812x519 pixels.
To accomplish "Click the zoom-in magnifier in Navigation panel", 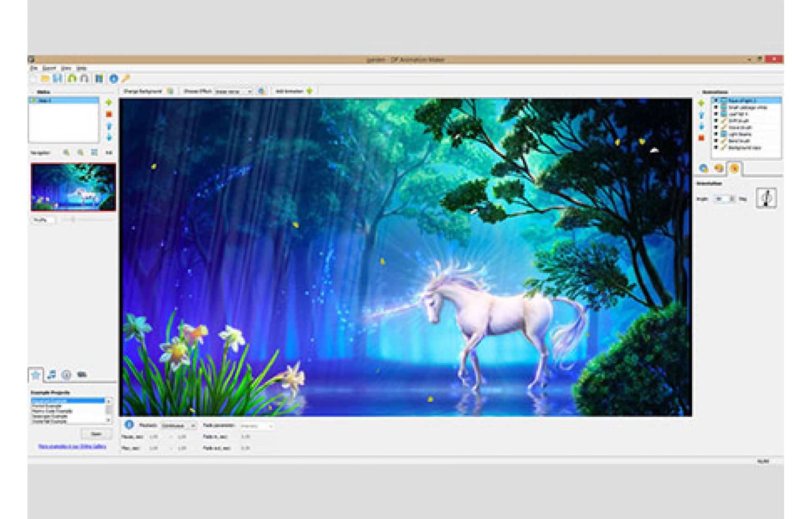I will (67, 153).
